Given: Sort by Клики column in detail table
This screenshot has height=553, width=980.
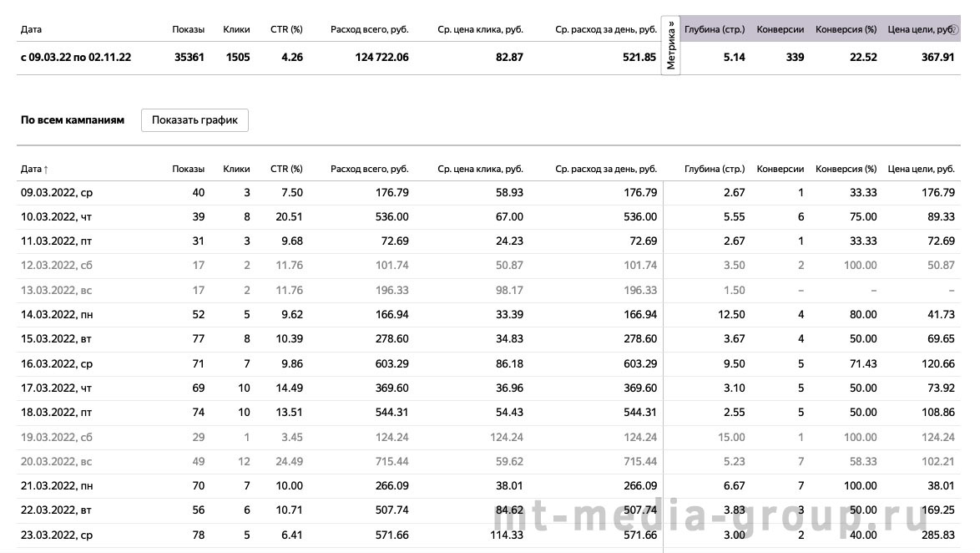Looking at the screenshot, I should click(236, 169).
